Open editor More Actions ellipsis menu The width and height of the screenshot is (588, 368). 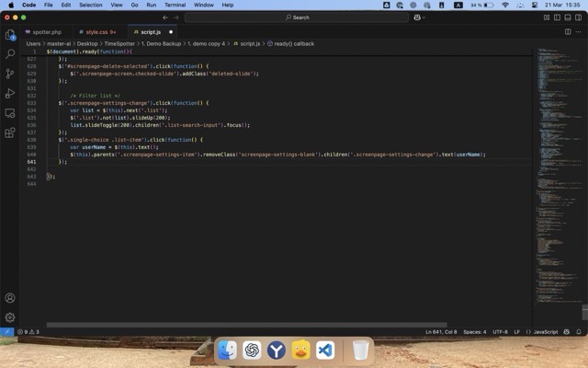point(578,31)
